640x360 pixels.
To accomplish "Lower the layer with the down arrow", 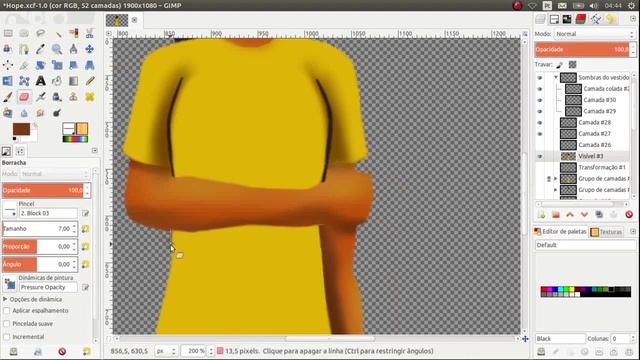I will click(x=584, y=215).
